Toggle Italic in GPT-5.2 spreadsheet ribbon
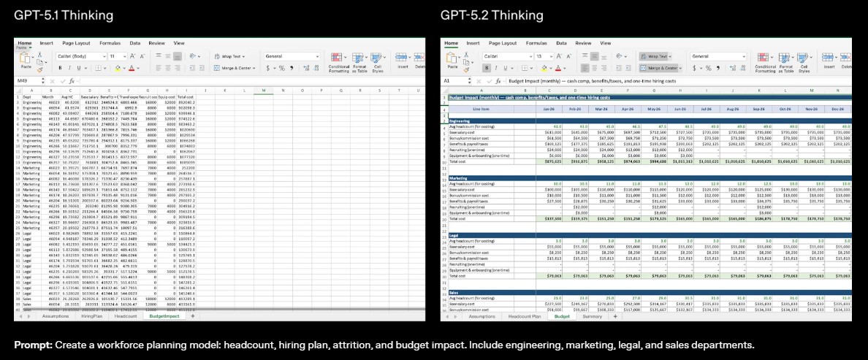The width and height of the screenshot is (868, 360). [497, 68]
